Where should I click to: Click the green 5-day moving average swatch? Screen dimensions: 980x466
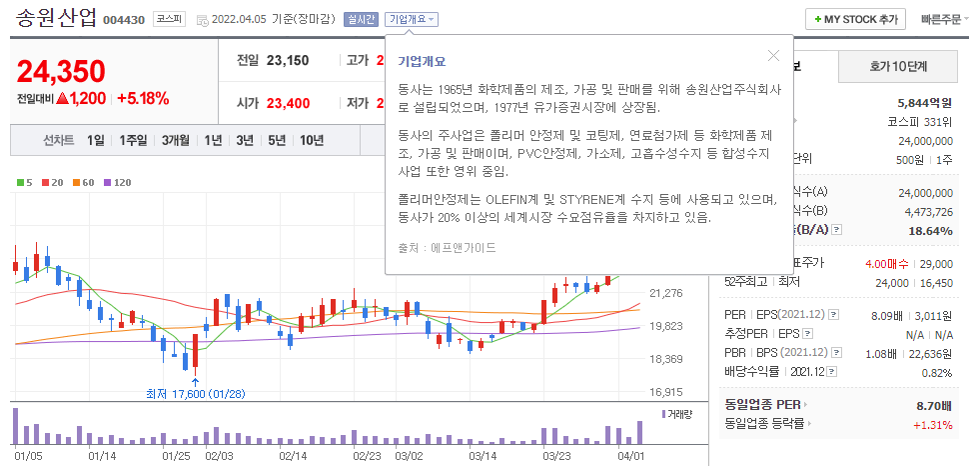[x=20, y=183]
